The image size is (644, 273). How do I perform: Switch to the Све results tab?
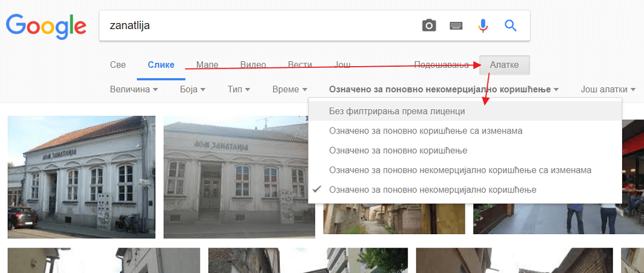[x=118, y=65]
